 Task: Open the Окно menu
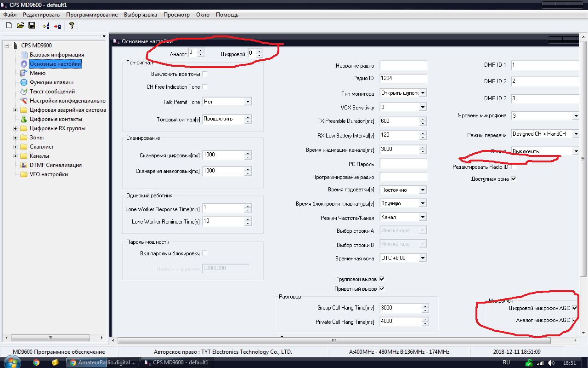tap(203, 15)
